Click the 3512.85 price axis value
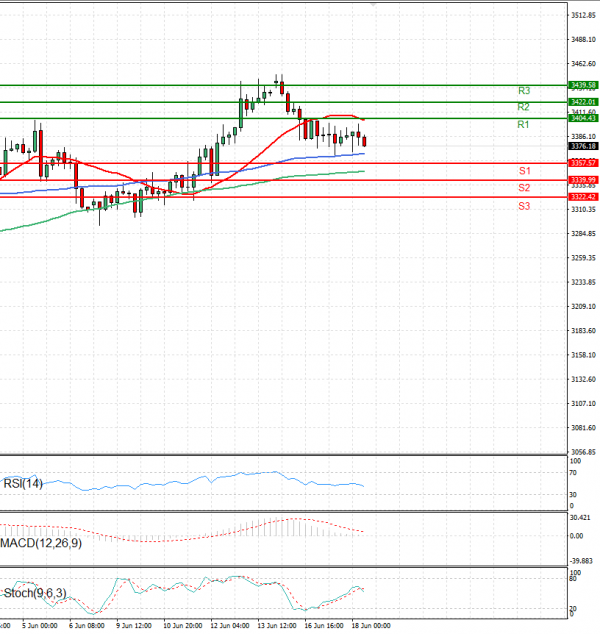The width and height of the screenshot is (600, 634). (583, 15)
